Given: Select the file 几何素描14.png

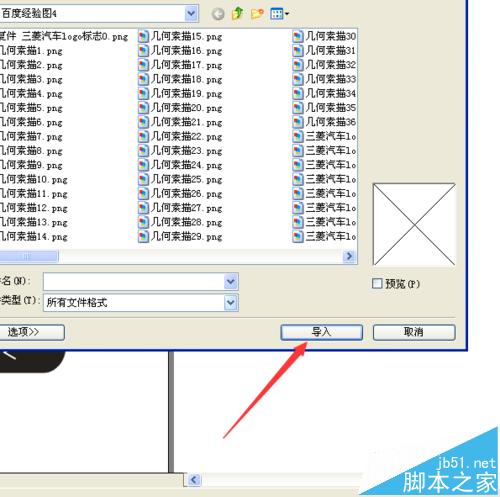Looking at the screenshot, I should click(34, 237).
